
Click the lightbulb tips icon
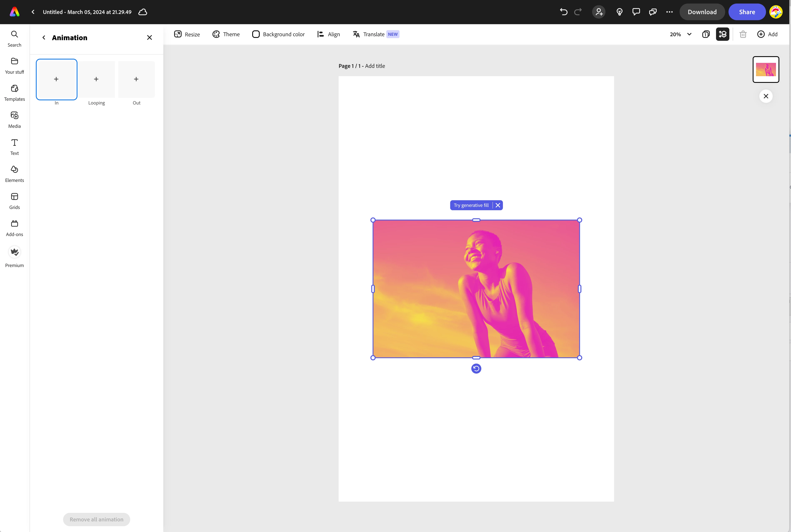620,12
